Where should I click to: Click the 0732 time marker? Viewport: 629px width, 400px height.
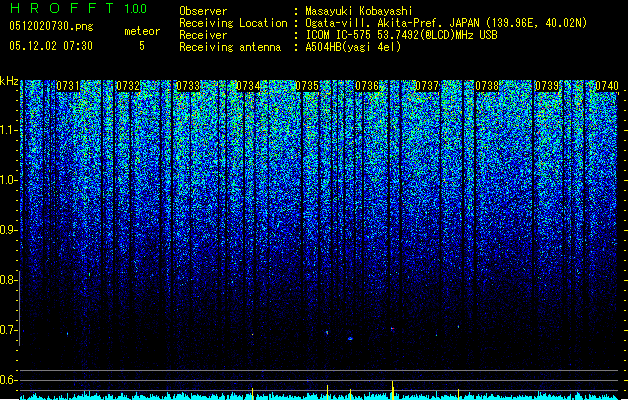click(128, 86)
